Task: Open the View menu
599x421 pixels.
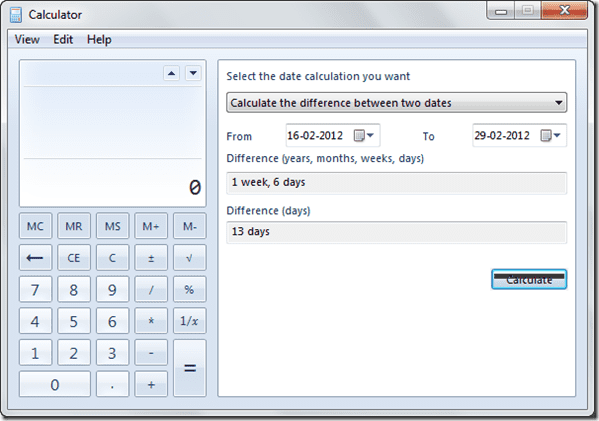Action: (x=27, y=39)
